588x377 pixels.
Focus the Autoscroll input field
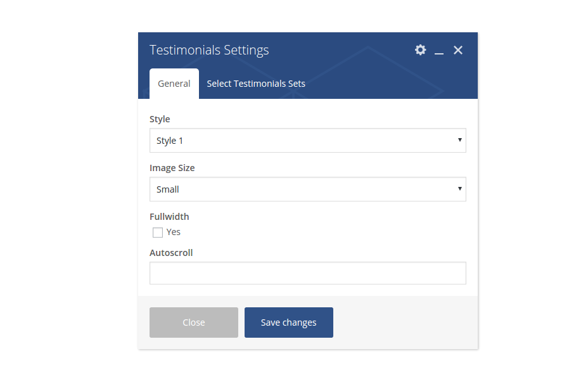(x=307, y=273)
